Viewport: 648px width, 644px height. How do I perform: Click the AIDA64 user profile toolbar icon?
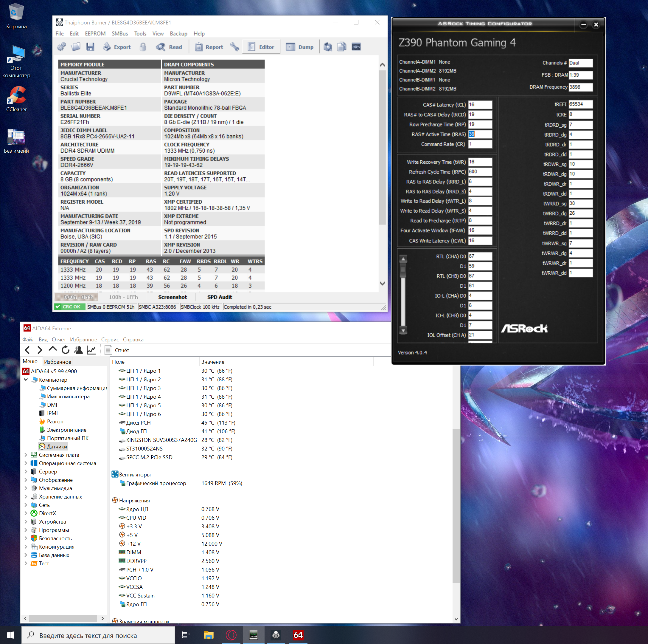(x=78, y=350)
